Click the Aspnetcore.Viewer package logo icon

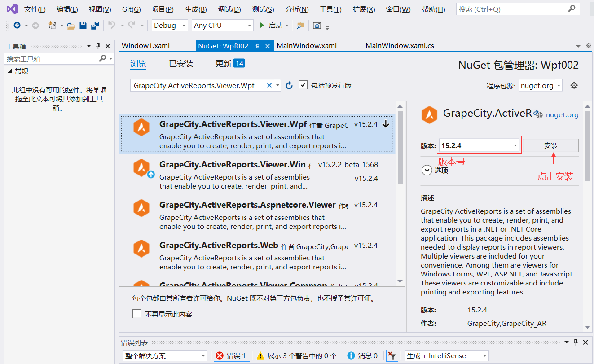pyautogui.click(x=141, y=208)
